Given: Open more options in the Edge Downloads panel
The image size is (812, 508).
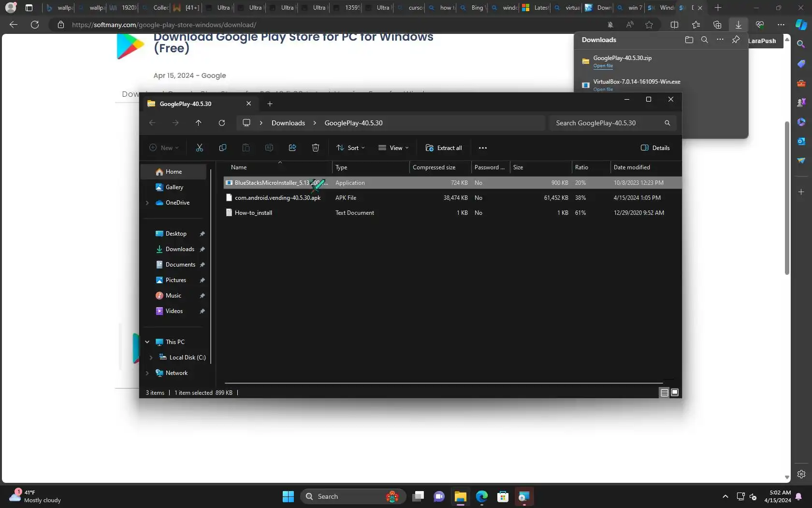Looking at the screenshot, I should 720,40.
